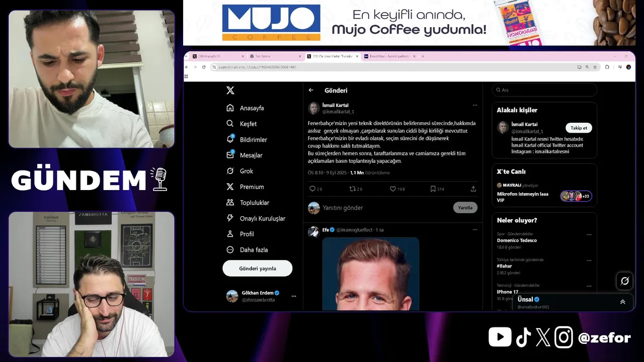644x362 pixels.
Task: Open options for iPhone 17 trend
Action: pos(589,286)
